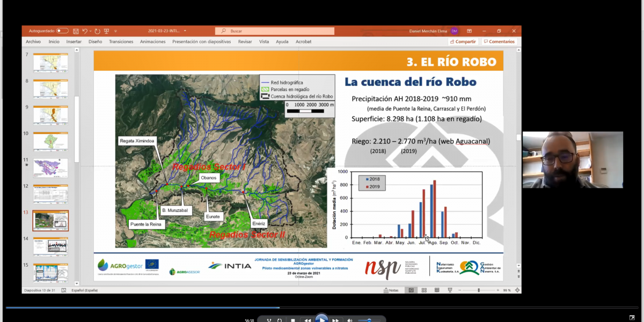Toggle repeat in the video player
This screenshot has width=644, height=322.
coord(279,320)
